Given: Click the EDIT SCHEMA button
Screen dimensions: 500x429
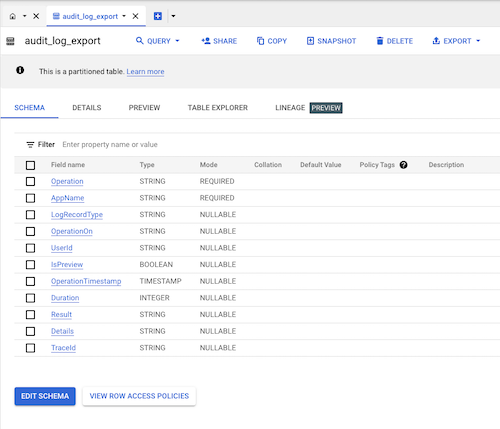Looking at the screenshot, I should click(45, 396).
